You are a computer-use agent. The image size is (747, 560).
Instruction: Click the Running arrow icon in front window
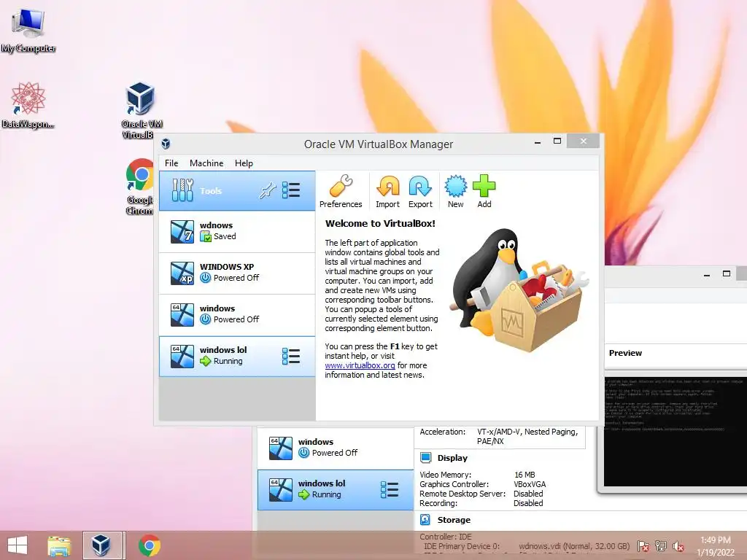click(205, 361)
